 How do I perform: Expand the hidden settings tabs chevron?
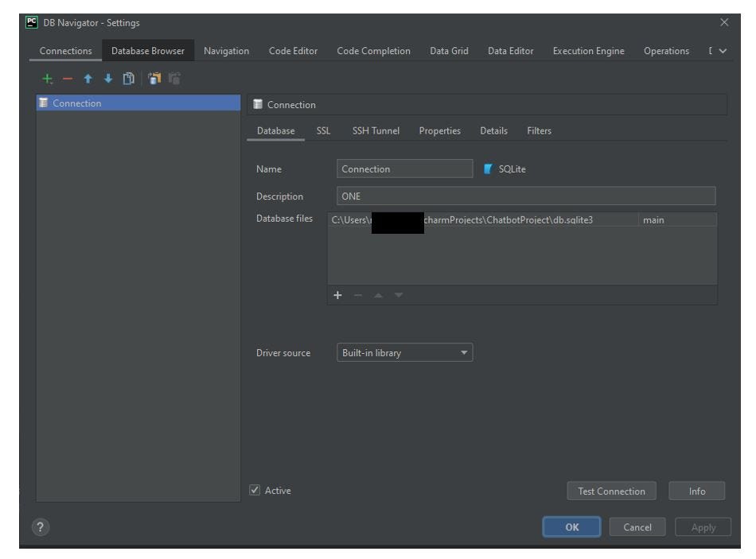click(x=721, y=52)
